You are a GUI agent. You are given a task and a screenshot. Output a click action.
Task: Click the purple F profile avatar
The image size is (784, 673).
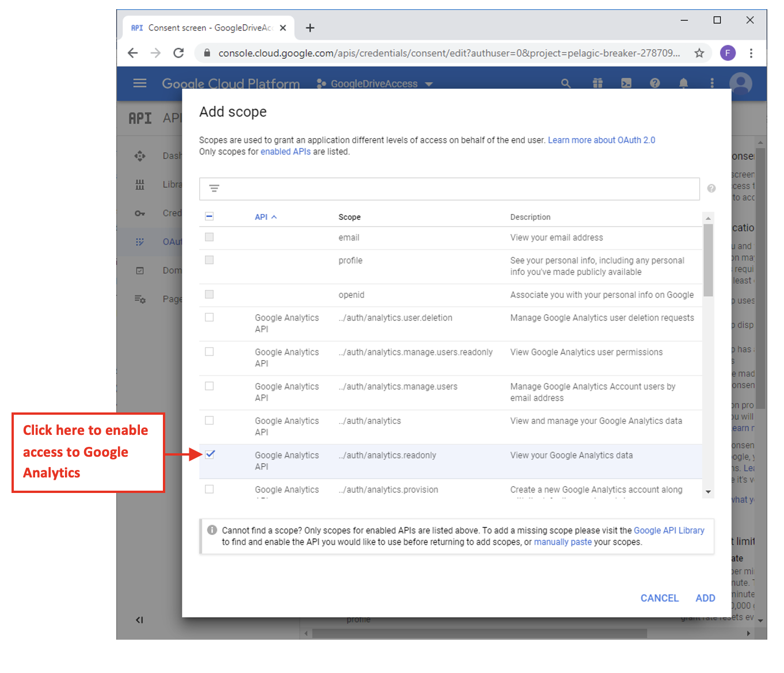click(728, 53)
